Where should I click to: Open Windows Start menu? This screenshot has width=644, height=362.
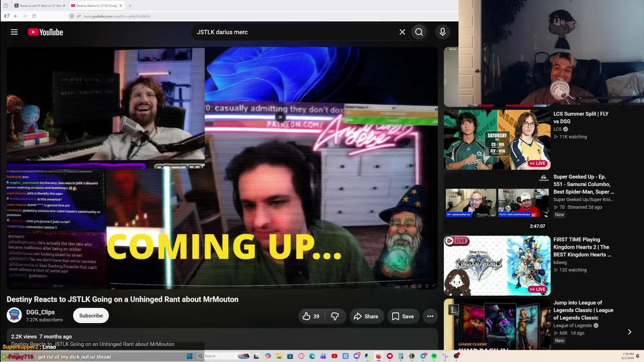pyautogui.click(x=189, y=356)
